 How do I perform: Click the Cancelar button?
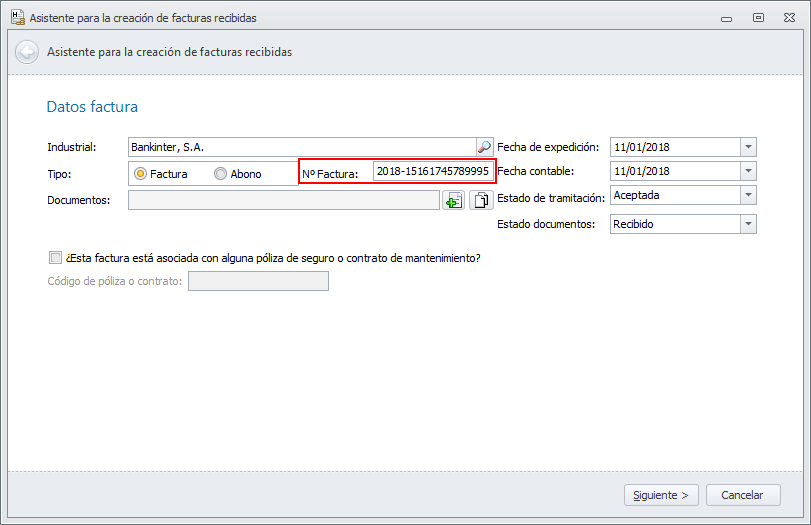(743, 495)
